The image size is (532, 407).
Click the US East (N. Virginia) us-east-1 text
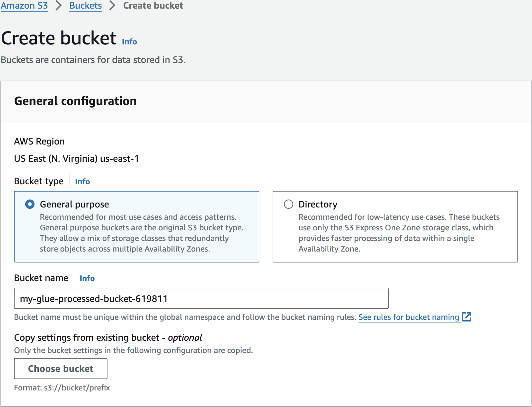point(76,159)
